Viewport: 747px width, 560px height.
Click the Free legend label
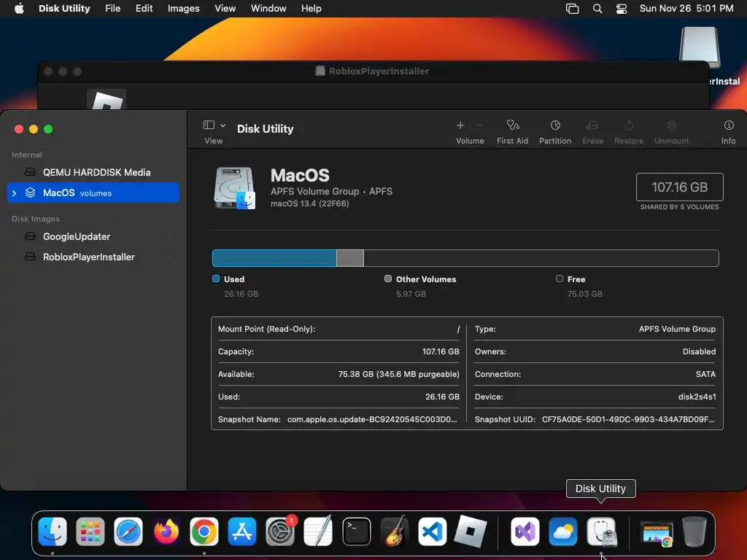[x=576, y=279]
